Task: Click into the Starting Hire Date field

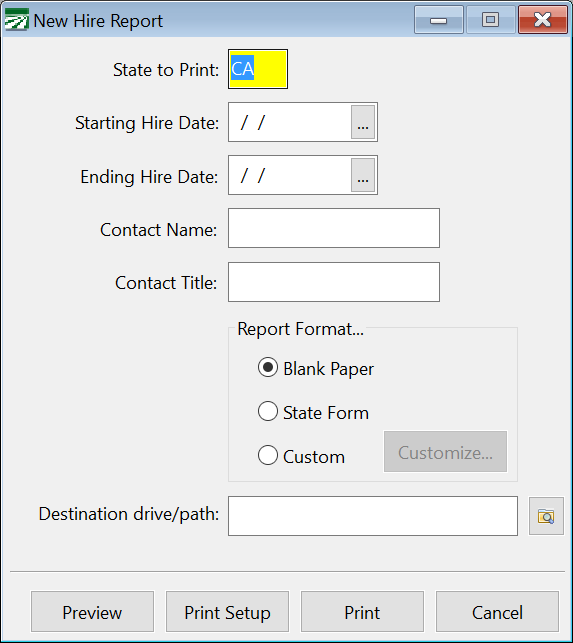Action: pyautogui.click(x=290, y=122)
